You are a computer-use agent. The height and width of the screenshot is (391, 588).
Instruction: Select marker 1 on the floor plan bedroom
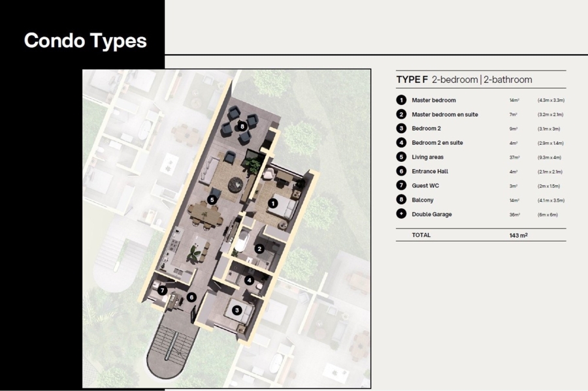(x=273, y=204)
